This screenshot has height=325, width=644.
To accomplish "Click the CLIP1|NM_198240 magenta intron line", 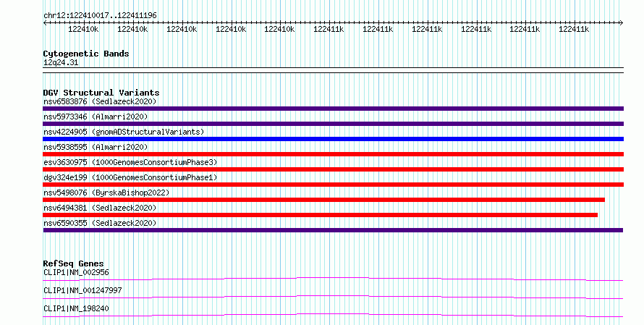I will pos(333,316).
